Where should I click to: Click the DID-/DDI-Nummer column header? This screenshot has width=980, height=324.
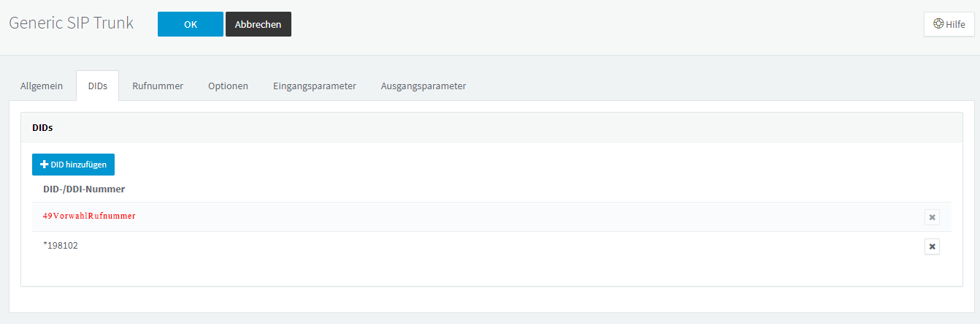click(x=84, y=189)
